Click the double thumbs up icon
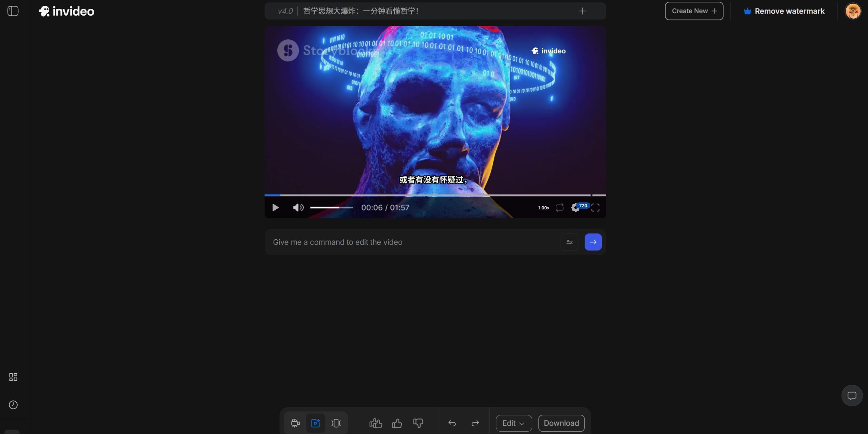 375,423
